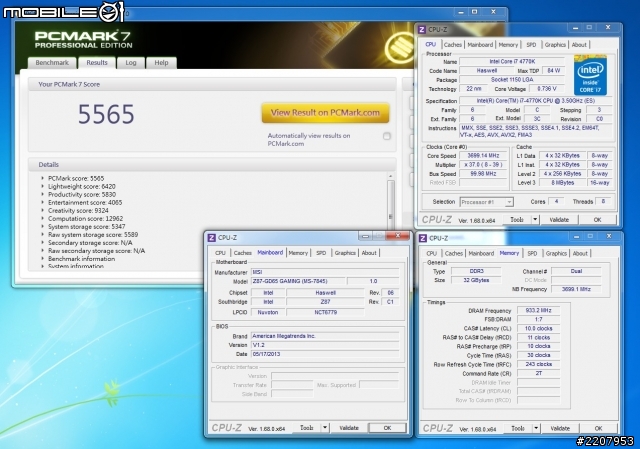This screenshot has height=449, width=640.
Task: Click Validate in Memory CPU-Z window
Action: tap(560, 428)
